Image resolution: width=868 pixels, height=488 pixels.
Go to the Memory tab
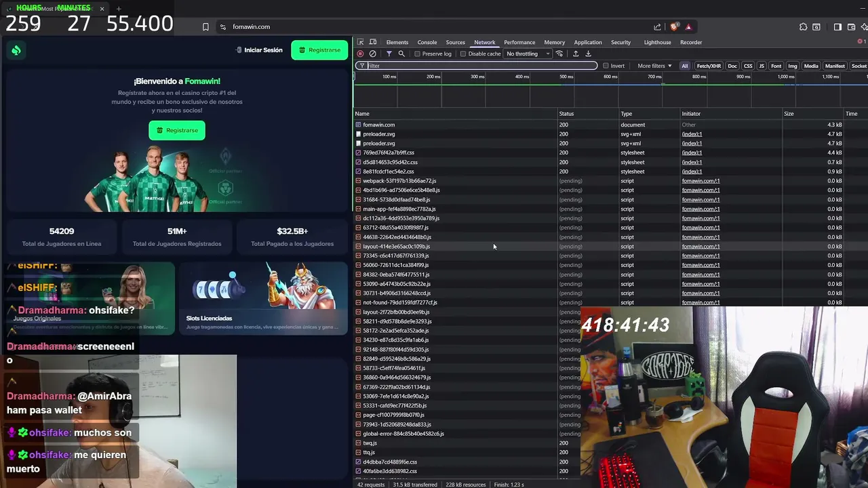554,42
